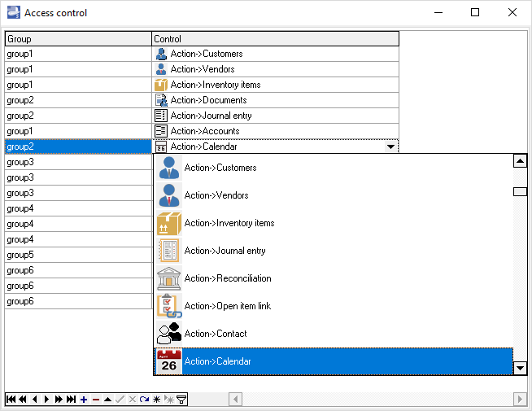Click the edit record triangle button
This screenshot has width=532, height=411.
(x=108, y=400)
